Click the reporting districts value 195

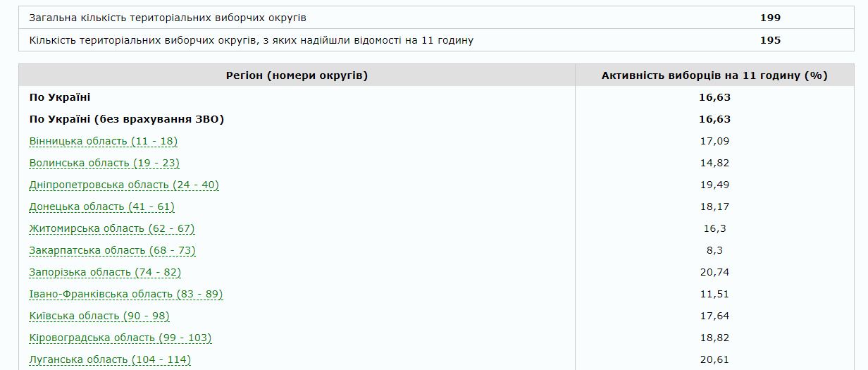tap(770, 40)
